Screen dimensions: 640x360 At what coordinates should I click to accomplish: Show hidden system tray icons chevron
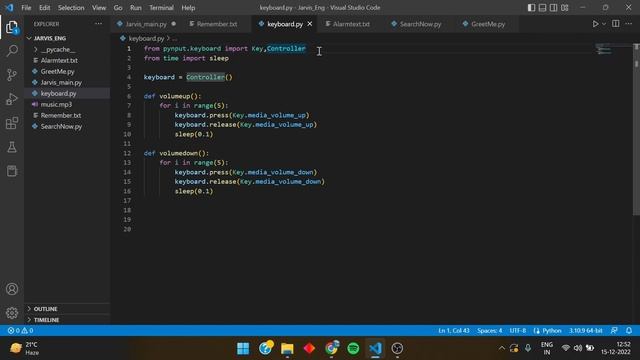pyautogui.click(x=502, y=348)
